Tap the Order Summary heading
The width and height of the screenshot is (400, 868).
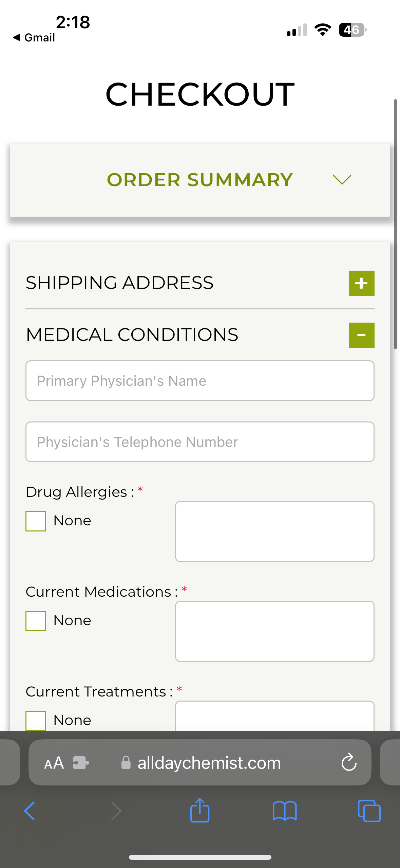coord(200,180)
